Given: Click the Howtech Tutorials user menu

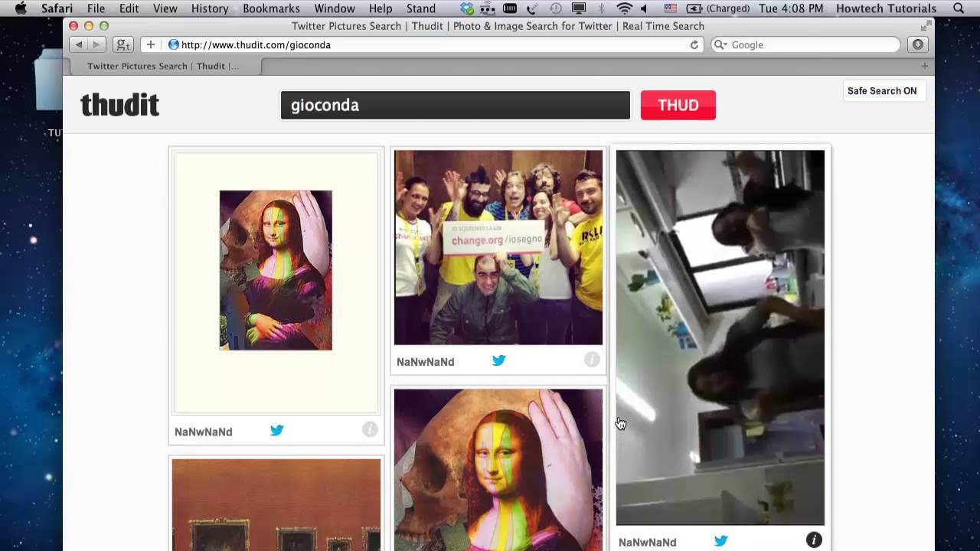Looking at the screenshot, I should (887, 8).
